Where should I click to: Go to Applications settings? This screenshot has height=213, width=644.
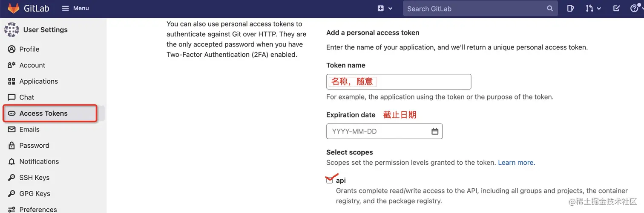point(38,81)
